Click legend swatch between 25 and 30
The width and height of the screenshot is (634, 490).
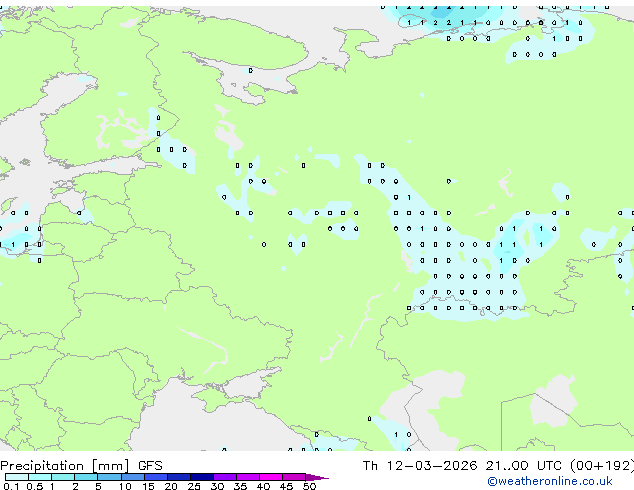202,477
